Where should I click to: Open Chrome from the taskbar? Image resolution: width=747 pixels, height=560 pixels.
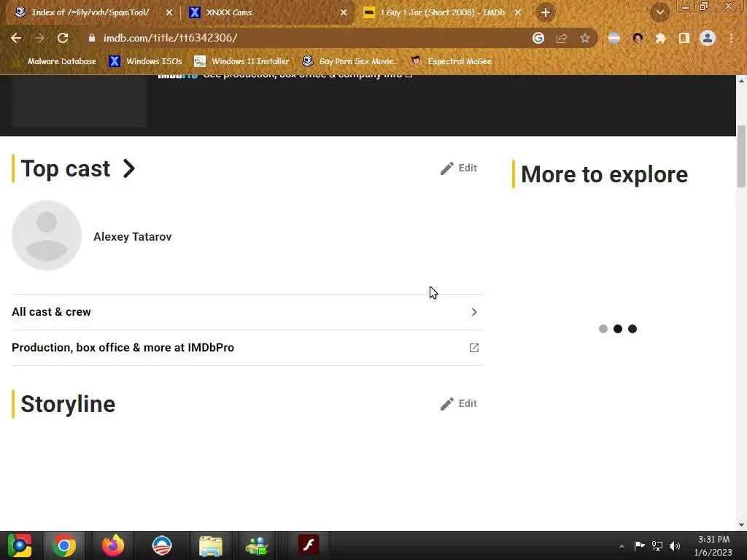tap(64, 545)
